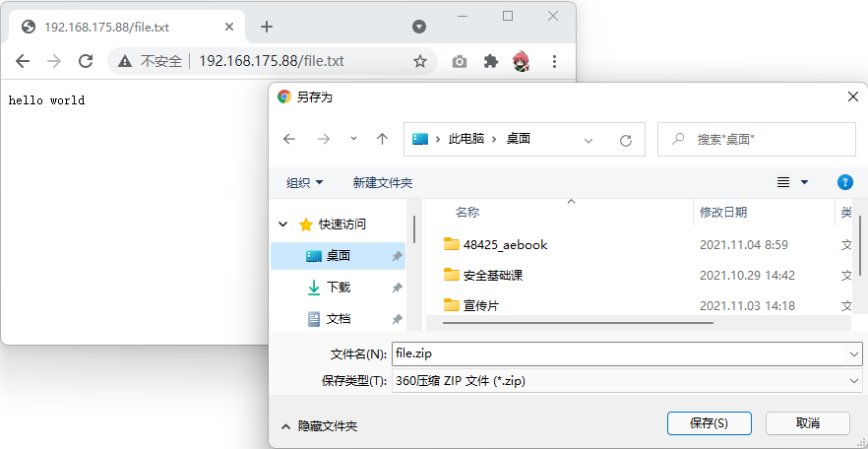This screenshot has width=868, height=449.
Task: Go up one folder level in dialog
Action: coord(382,140)
